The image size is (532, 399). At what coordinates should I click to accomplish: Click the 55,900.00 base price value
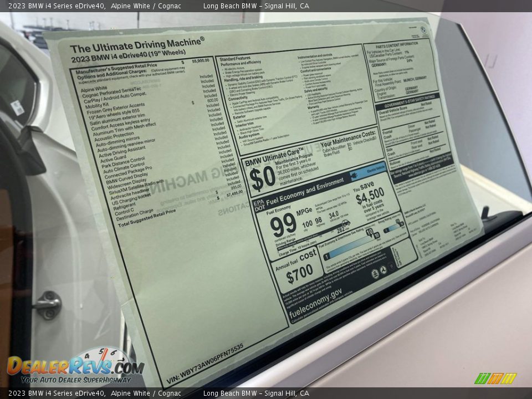[x=201, y=61]
